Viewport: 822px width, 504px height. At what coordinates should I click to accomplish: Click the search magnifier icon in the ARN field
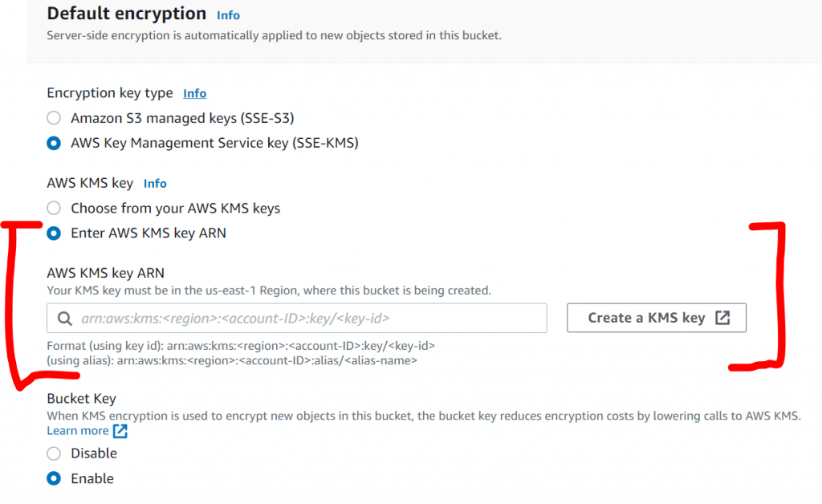65,318
